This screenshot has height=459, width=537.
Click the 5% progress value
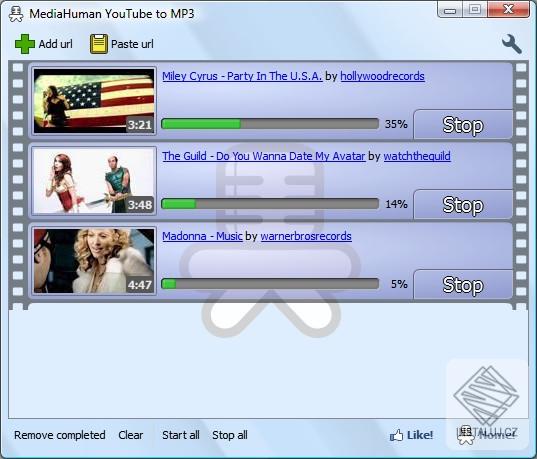click(x=399, y=284)
